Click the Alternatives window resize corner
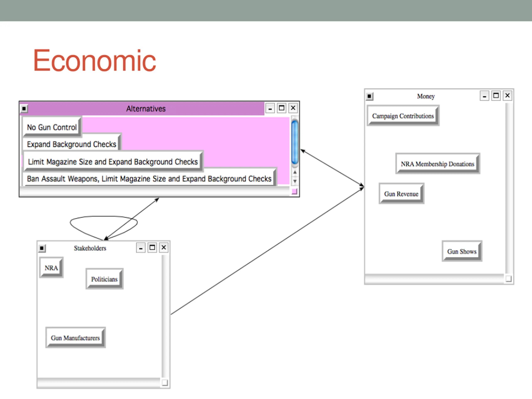This screenshot has width=532, height=399. click(294, 192)
